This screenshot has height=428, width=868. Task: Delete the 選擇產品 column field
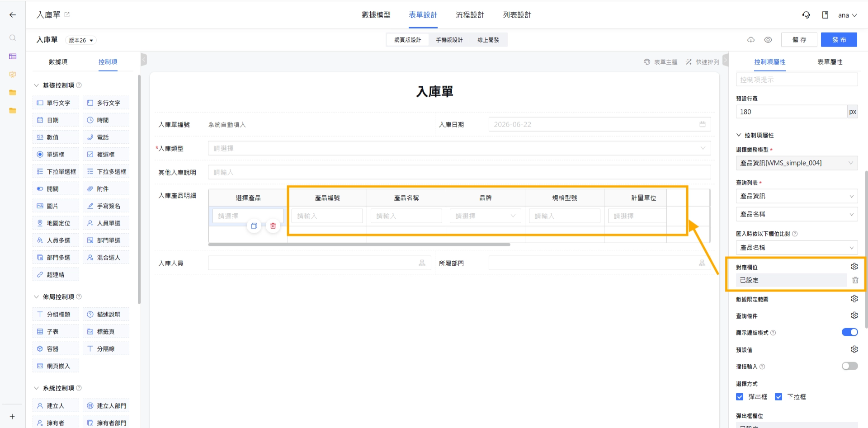point(273,226)
